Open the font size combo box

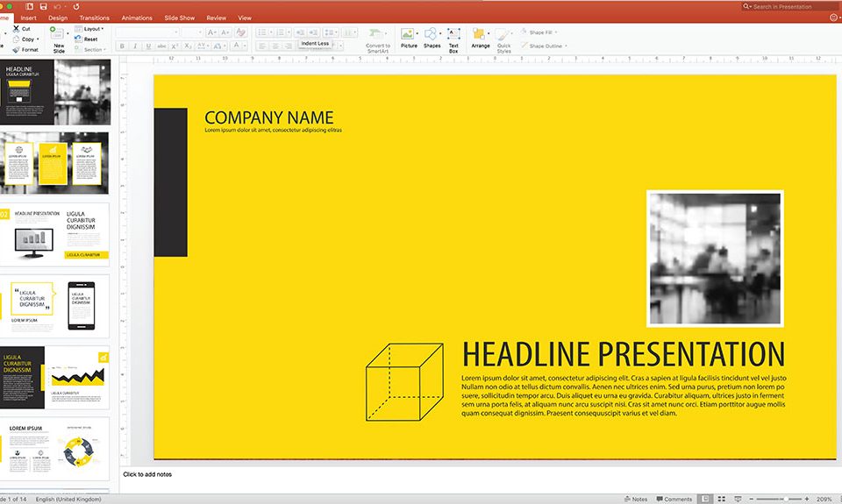[x=192, y=32]
